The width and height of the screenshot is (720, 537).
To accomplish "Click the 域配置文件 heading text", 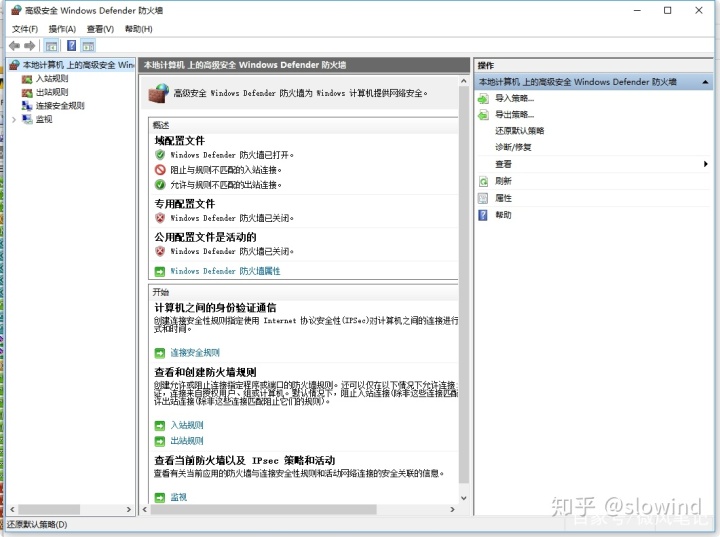I will 180,141.
